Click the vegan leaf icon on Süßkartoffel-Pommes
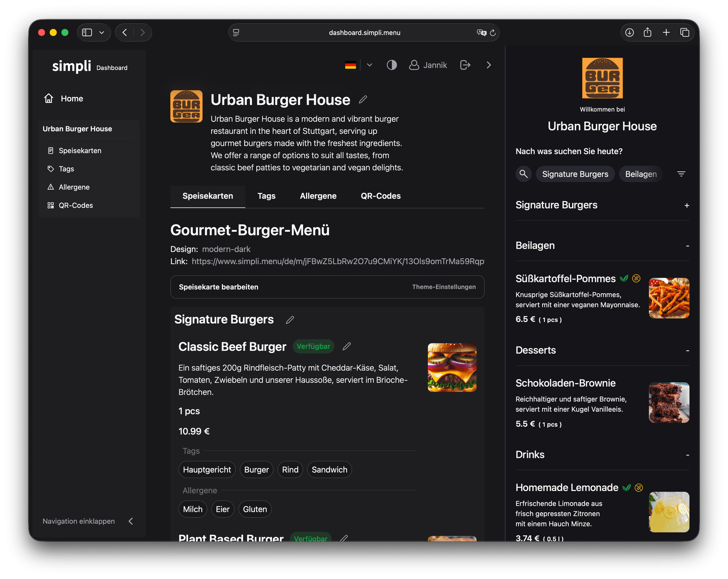Viewport: 728px width, 579px height. pos(624,279)
